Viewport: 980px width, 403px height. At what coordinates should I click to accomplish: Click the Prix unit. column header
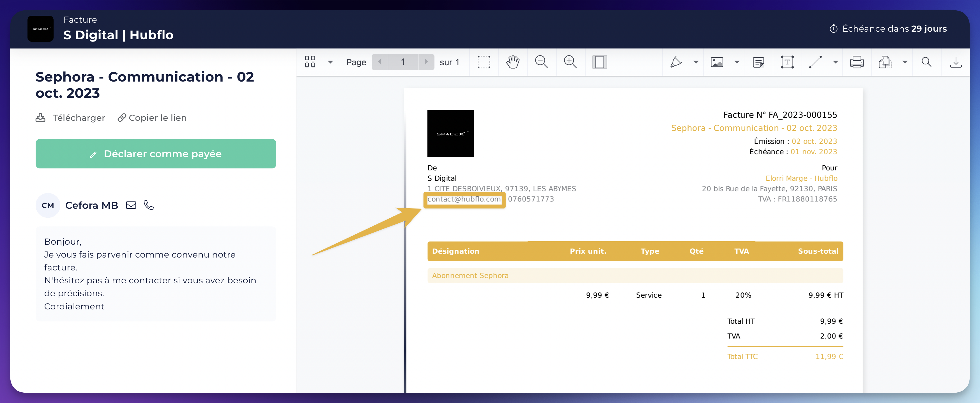tap(588, 251)
